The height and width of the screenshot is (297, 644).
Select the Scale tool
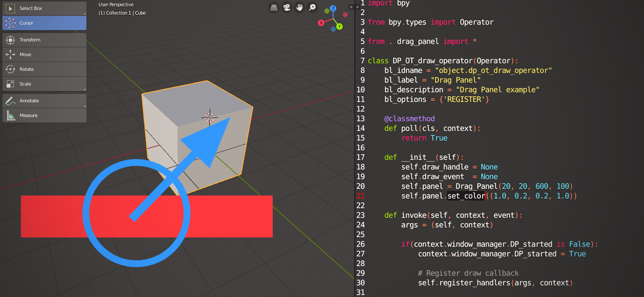point(44,84)
